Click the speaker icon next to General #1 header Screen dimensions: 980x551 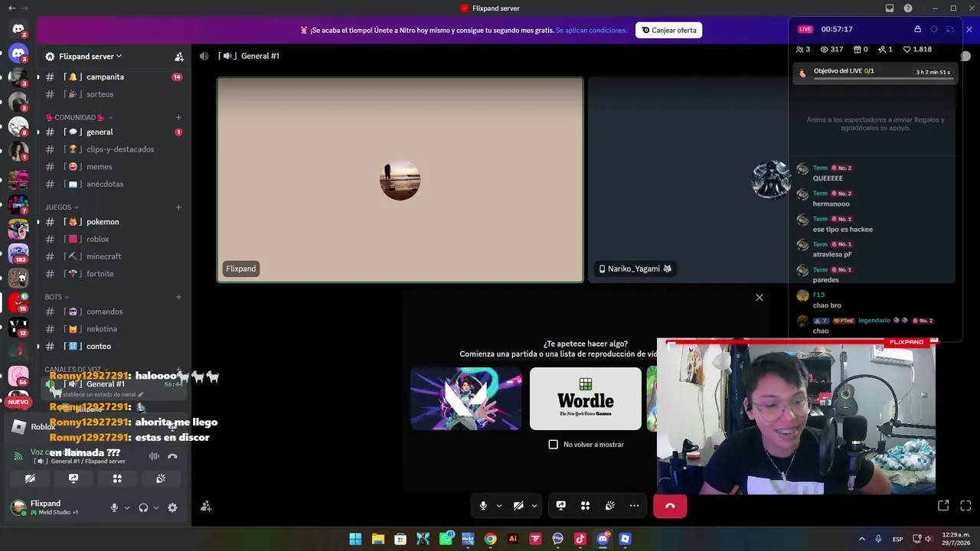click(204, 56)
